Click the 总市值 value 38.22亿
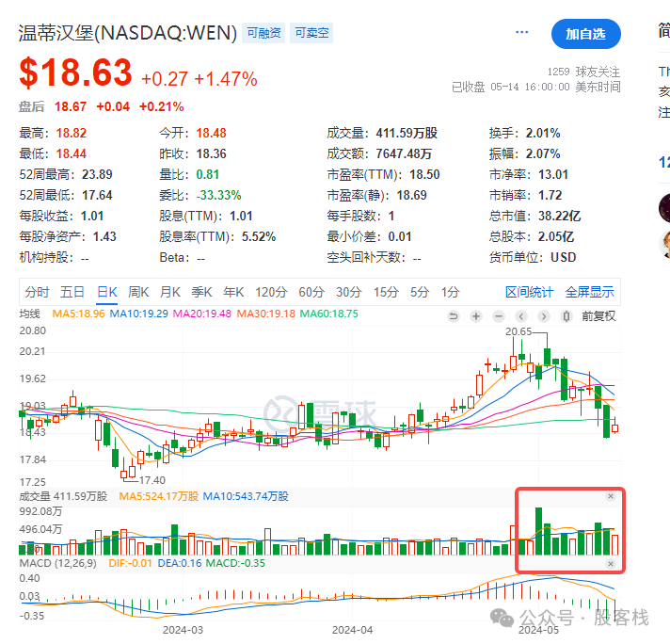670x644 pixels. tap(559, 216)
